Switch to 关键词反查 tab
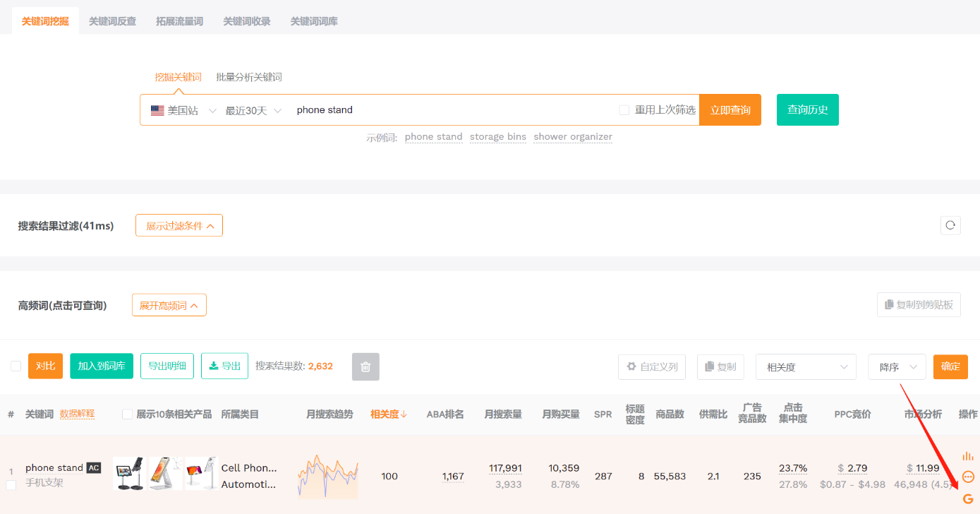 pos(112,21)
